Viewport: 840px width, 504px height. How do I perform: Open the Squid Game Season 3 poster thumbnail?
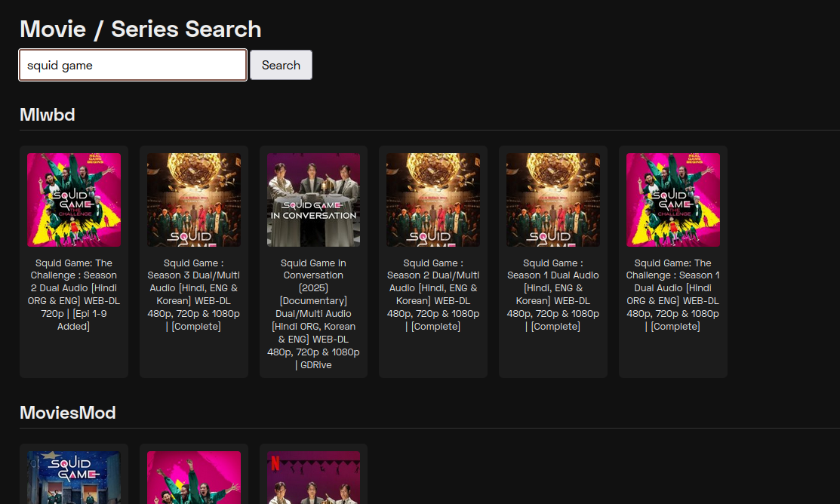[x=194, y=200]
